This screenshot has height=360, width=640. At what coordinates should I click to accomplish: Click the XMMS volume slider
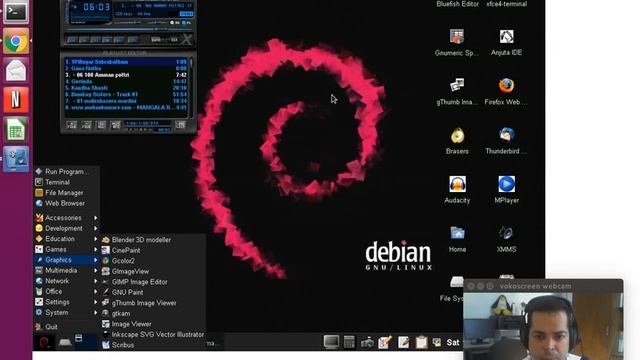pyautogui.click(x=127, y=22)
